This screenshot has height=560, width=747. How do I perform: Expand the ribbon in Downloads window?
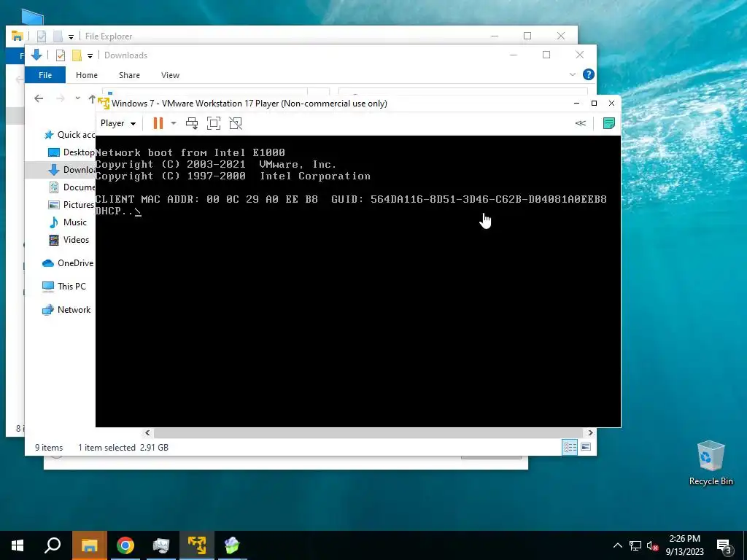[572, 75]
